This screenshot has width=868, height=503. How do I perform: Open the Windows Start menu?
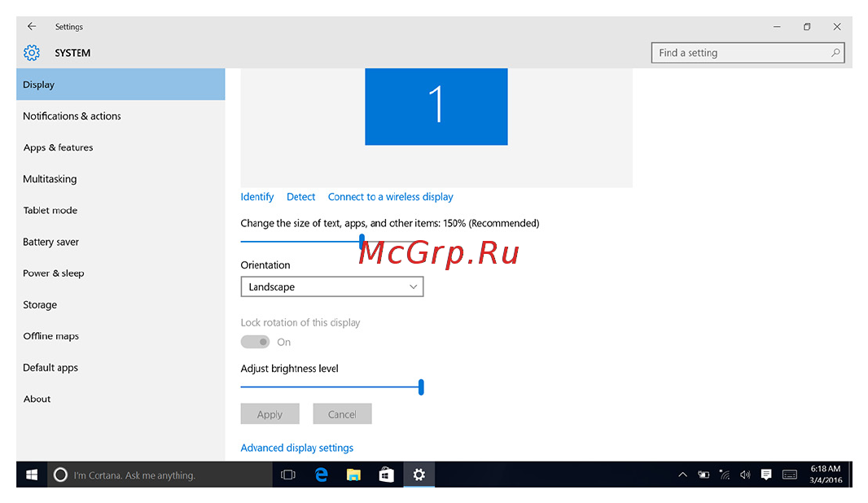pos(32,475)
